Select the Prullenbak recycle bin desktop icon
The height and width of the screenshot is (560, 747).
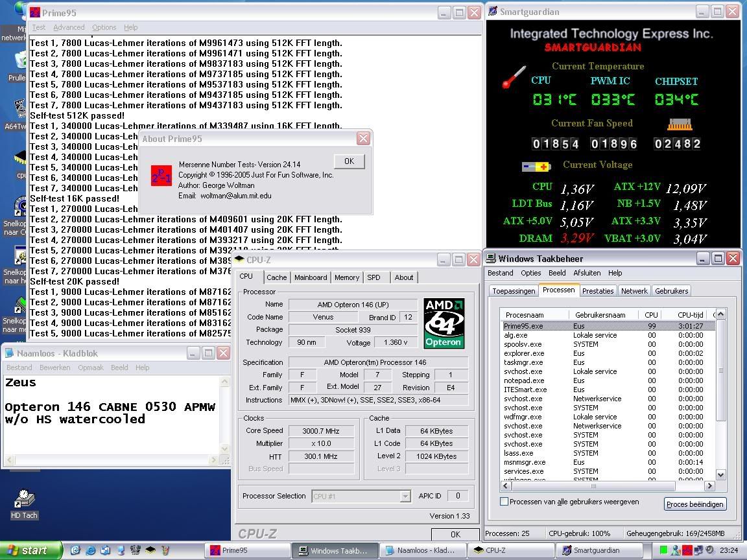pos(19,67)
